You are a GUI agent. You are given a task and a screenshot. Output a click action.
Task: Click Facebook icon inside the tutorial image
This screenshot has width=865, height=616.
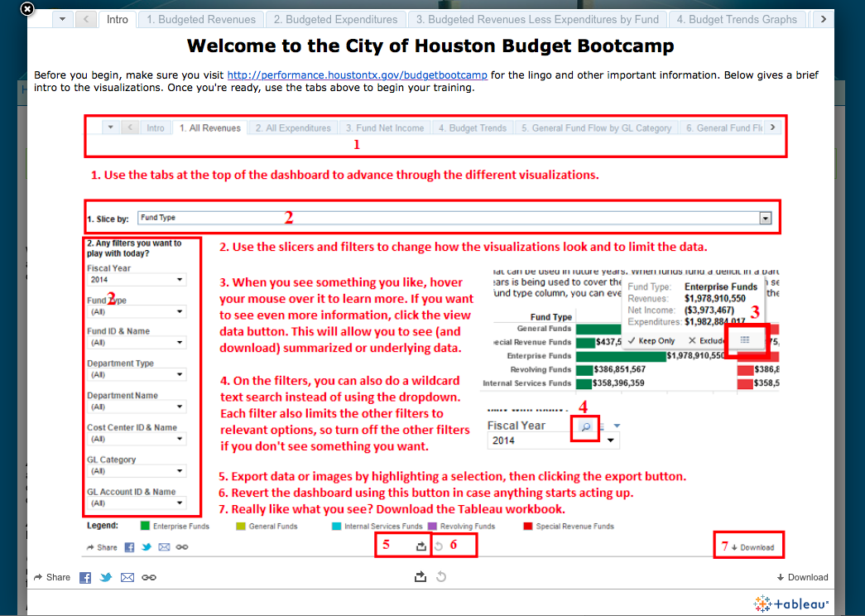click(129, 547)
